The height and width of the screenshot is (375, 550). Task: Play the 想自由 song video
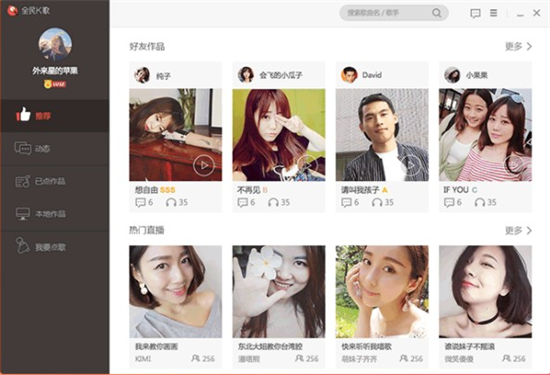(x=203, y=165)
